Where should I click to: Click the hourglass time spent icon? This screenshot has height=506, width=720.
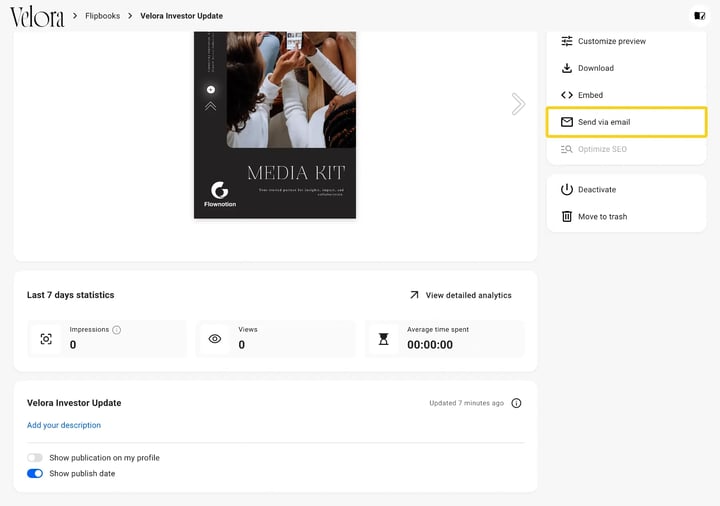[383, 339]
